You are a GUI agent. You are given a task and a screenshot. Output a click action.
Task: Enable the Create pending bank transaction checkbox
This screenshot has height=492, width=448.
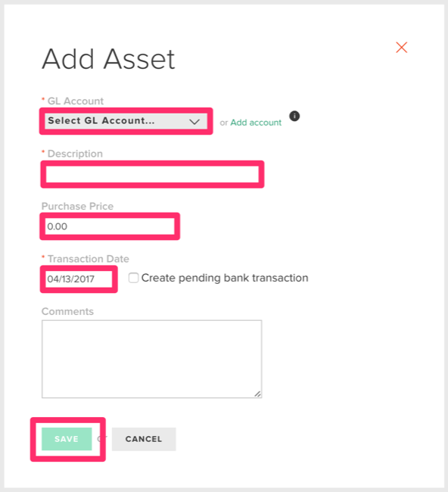133,278
